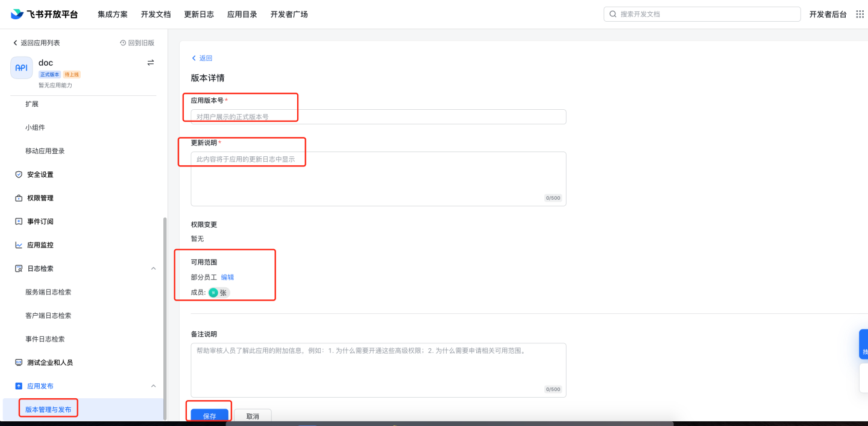Image resolution: width=868 pixels, height=426 pixels.
Task: Open 测试企业和人员 in sidebar
Action: pyautogui.click(x=49, y=363)
